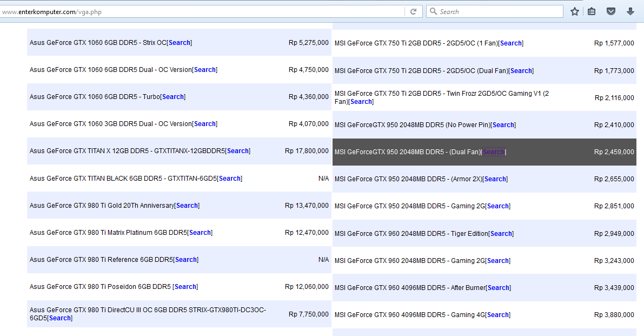Search link for MSI GTX 960 After Burner
This screenshot has height=336, width=644.
coord(498,288)
